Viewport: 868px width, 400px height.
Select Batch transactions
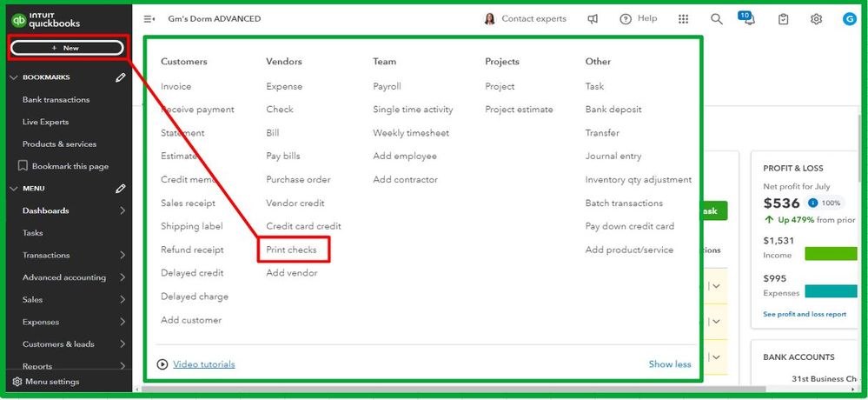click(x=624, y=203)
